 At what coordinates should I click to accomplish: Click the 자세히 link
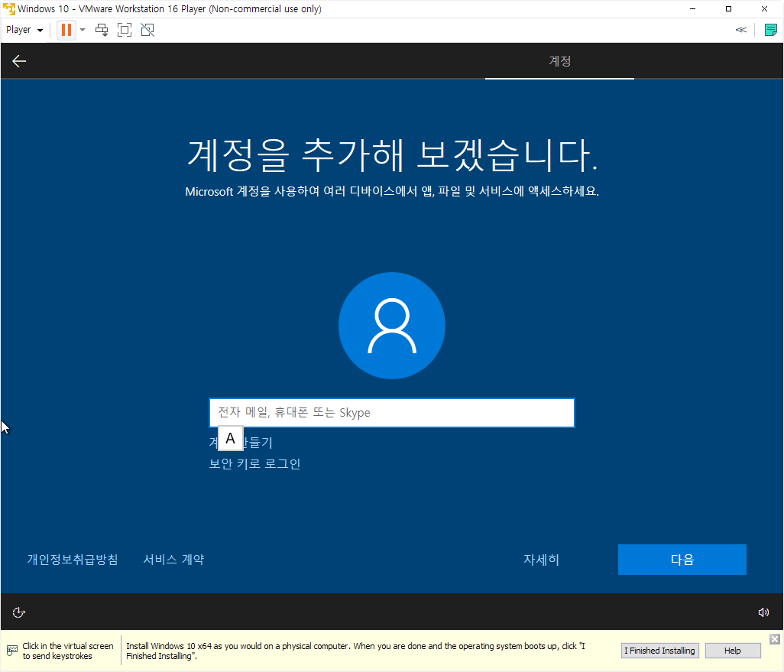click(541, 560)
